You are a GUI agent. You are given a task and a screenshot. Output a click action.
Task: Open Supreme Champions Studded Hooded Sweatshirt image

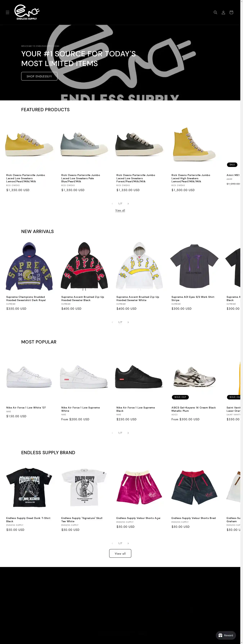coord(29,266)
